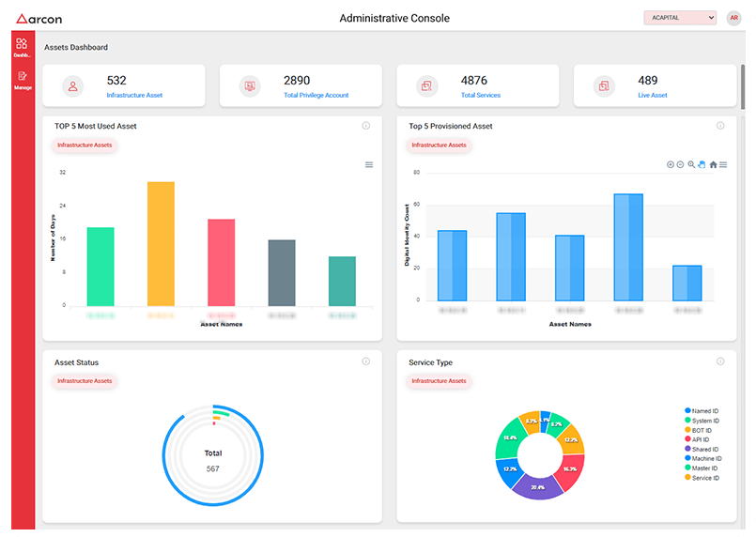Reset chart zoom with home icon

pyautogui.click(x=713, y=164)
